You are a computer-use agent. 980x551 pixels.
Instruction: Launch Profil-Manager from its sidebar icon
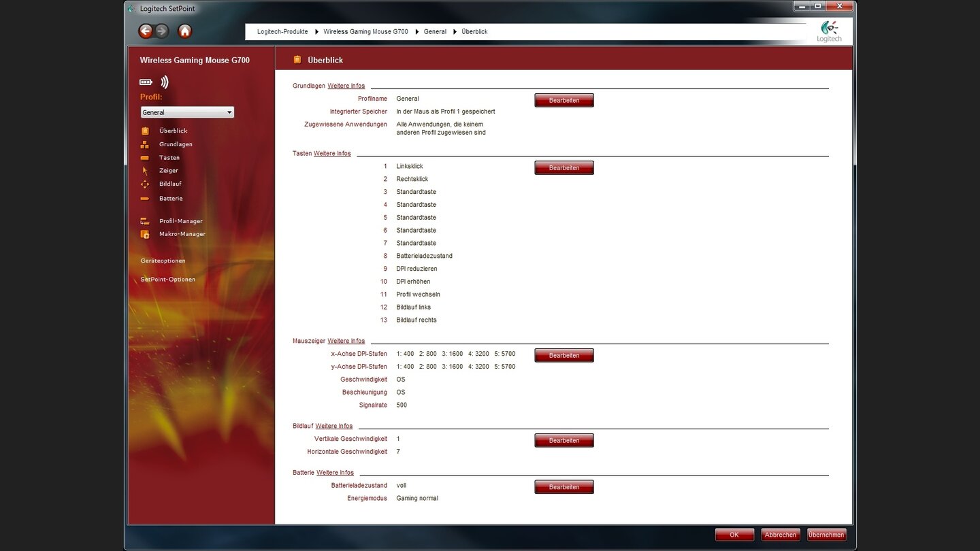point(145,221)
